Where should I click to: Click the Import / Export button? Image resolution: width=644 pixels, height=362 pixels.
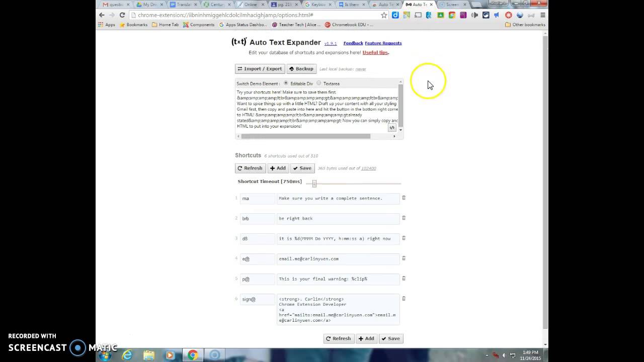tap(260, 69)
